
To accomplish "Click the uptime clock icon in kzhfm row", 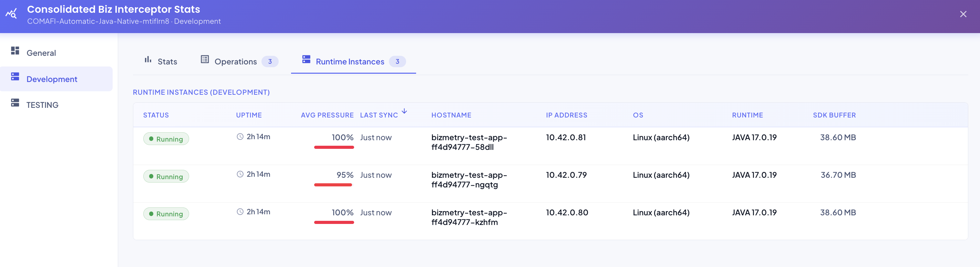I will (240, 212).
